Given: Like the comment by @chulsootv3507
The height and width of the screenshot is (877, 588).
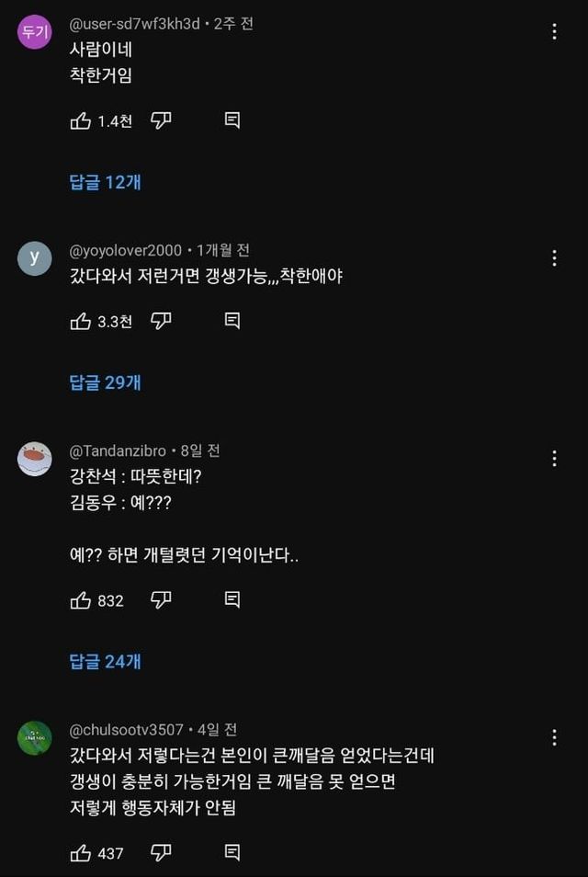Looking at the screenshot, I should click(x=81, y=853).
